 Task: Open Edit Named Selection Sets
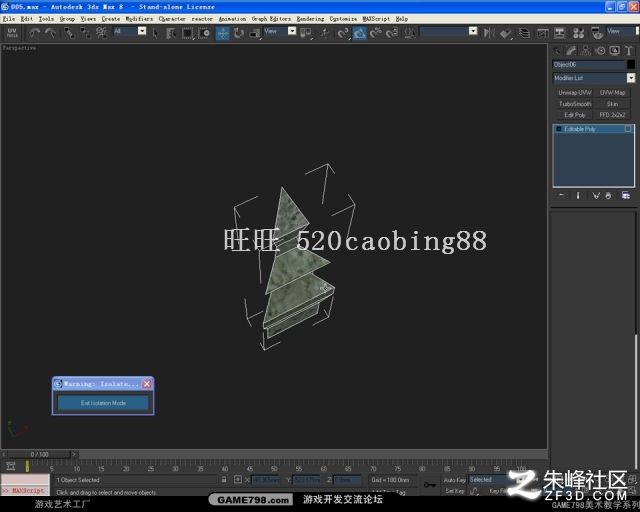pyautogui.click(x=409, y=33)
